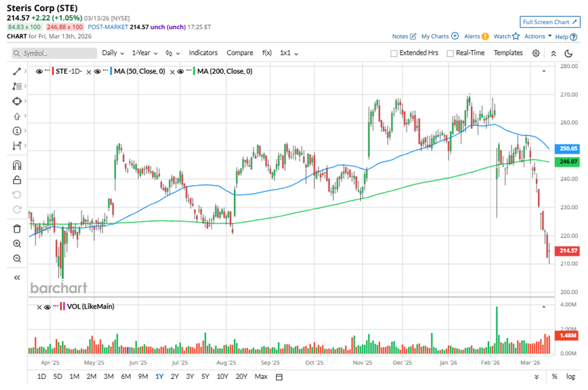The image size is (588, 390).
Task: Open the STE 1D series options menu
Action: tap(47, 70)
